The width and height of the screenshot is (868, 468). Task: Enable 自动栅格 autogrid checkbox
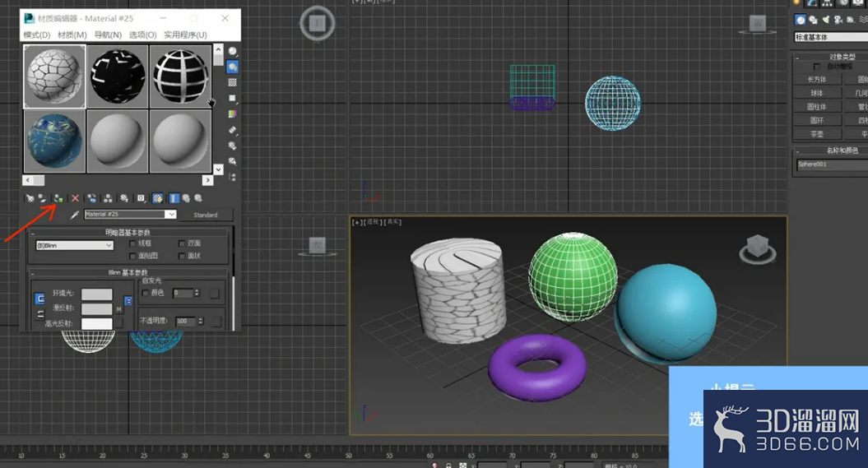click(817, 67)
